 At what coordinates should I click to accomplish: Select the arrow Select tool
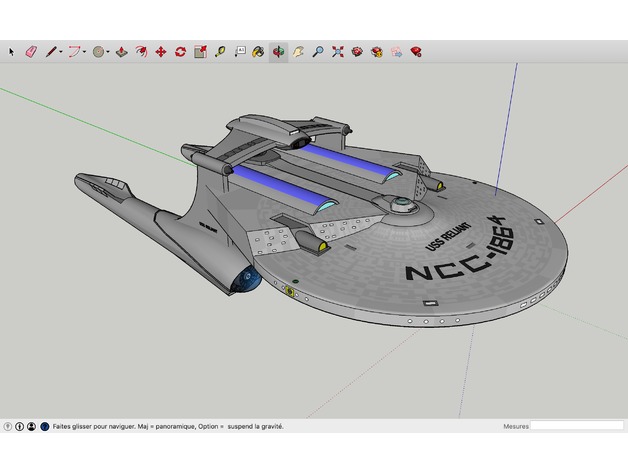click(12, 51)
